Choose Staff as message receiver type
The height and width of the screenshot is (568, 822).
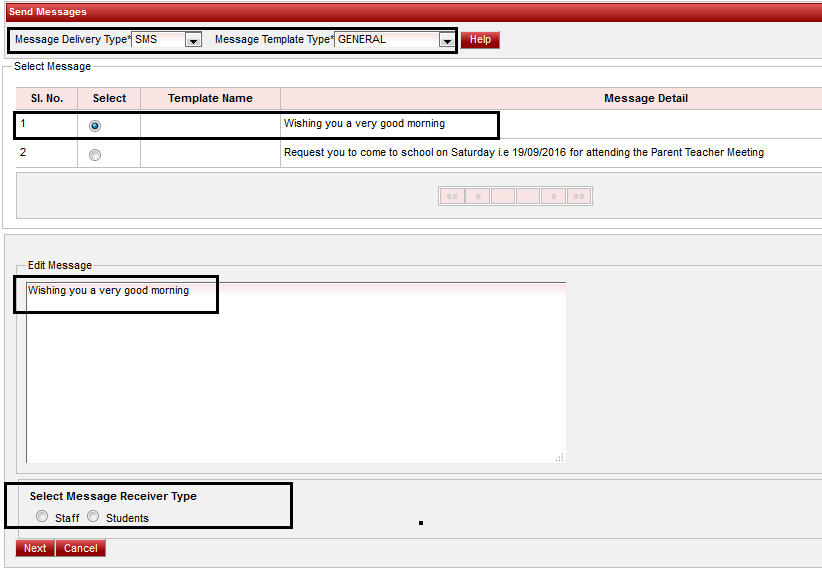coord(41,517)
